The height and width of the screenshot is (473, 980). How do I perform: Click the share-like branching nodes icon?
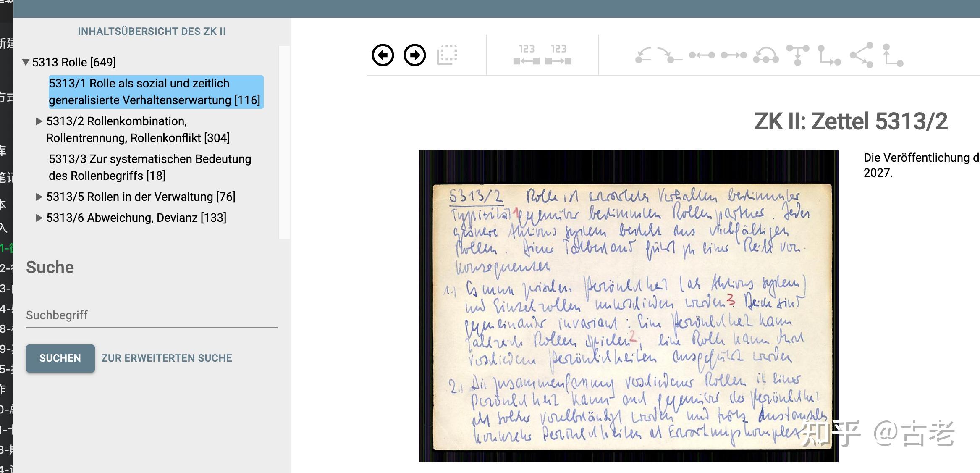[x=861, y=55]
